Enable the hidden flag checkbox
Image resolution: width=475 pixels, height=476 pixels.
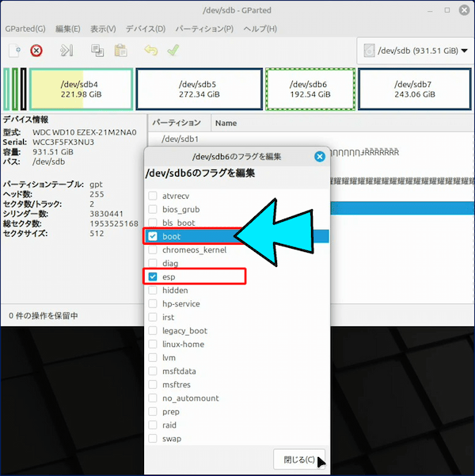153,290
